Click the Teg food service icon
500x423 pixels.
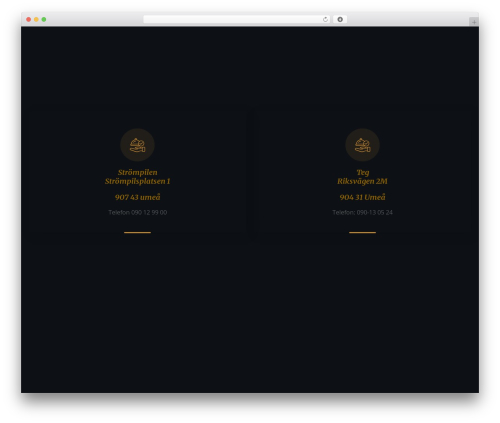pos(362,145)
